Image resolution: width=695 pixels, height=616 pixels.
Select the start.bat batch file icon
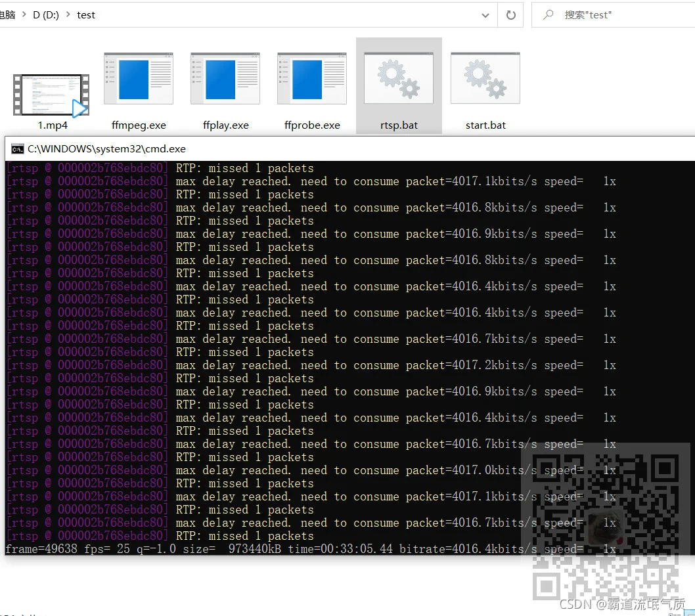click(x=485, y=78)
